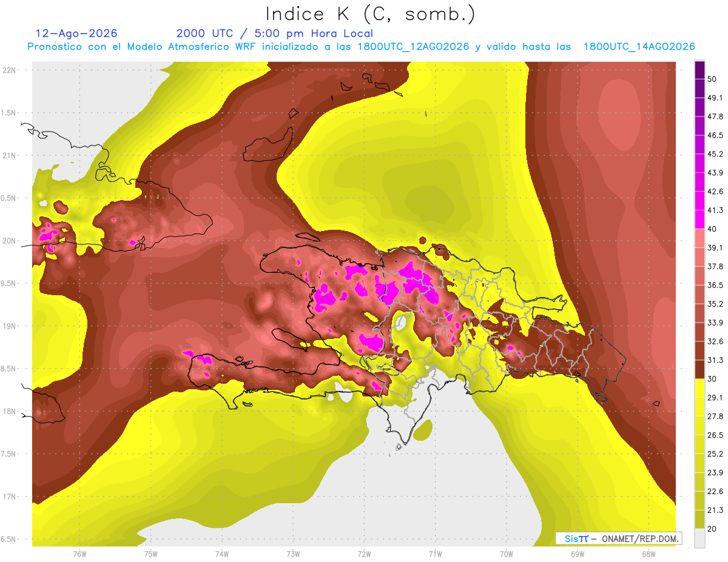Click the colorbar value '36.5'
The image size is (728, 562).
click(715, 285)
